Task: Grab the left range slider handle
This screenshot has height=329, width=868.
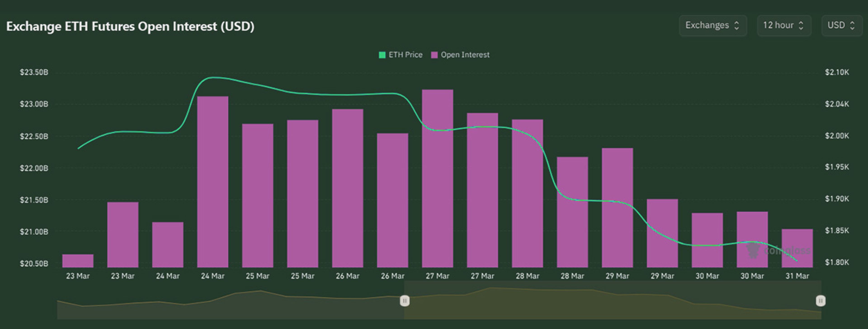Action: pos(405,300)
